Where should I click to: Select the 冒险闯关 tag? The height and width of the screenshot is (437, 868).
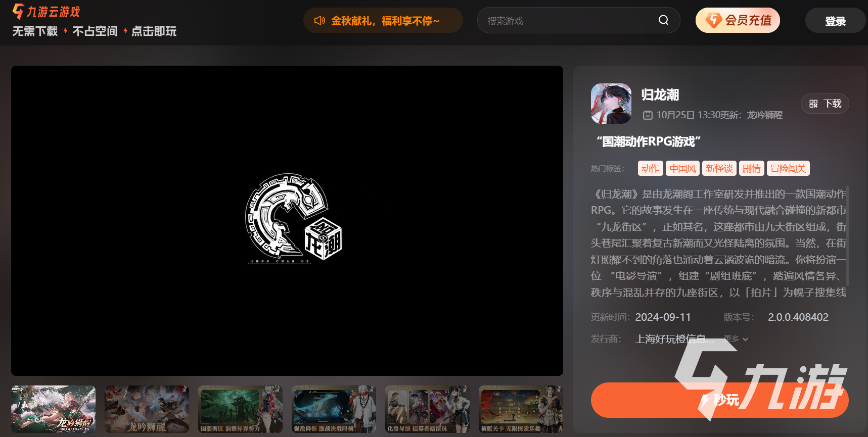coord(788,168)
